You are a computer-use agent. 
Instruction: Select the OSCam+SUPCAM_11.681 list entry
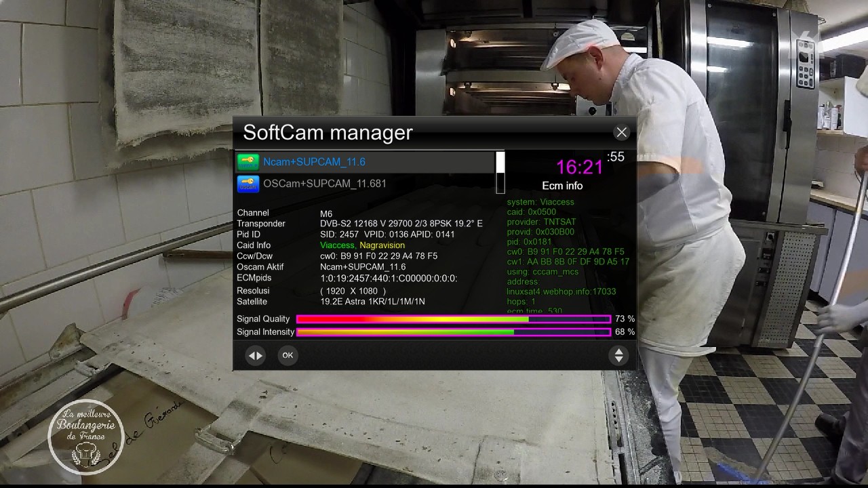pos(366,184)
